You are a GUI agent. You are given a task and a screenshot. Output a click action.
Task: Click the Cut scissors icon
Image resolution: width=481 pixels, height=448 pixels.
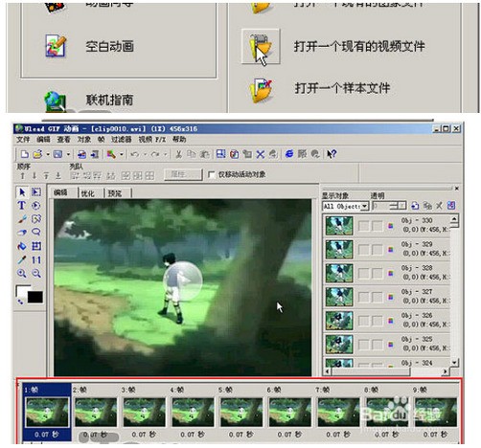point(178,154)
